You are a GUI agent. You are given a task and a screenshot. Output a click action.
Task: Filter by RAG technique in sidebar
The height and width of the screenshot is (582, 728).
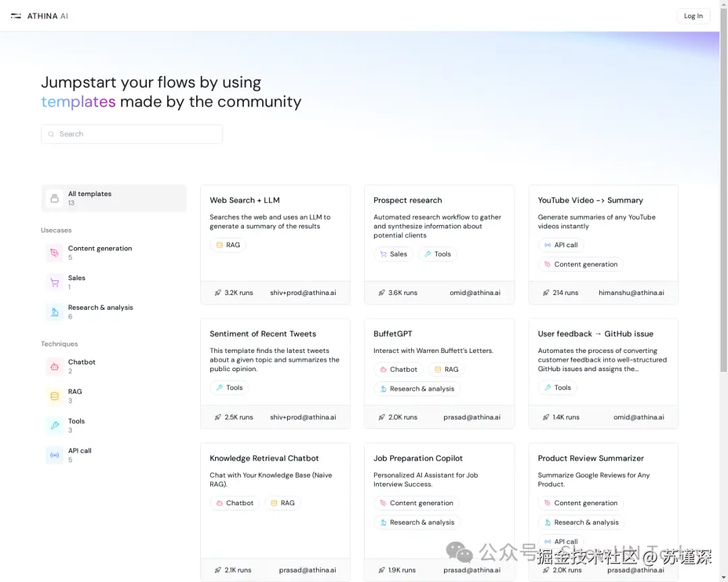(x=114, y=396)
